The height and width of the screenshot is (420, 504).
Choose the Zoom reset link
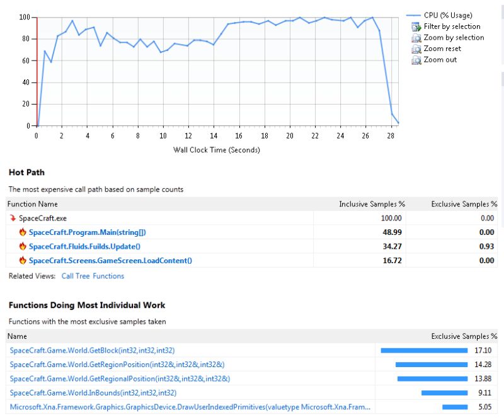[442, 48]
